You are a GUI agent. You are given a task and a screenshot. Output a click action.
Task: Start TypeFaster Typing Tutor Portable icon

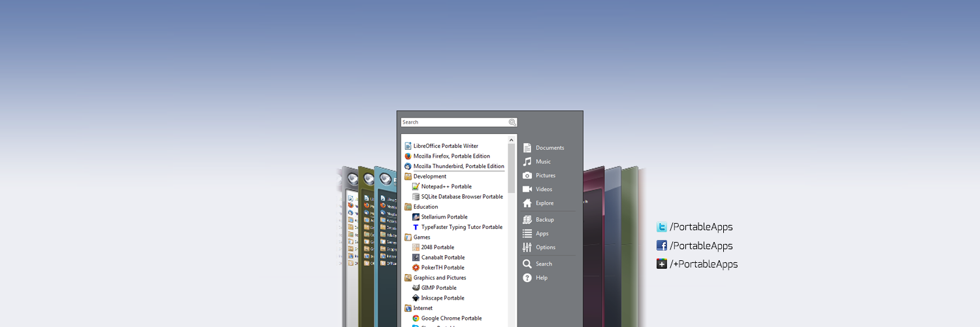pyautogui.click(x=416, y=227)
